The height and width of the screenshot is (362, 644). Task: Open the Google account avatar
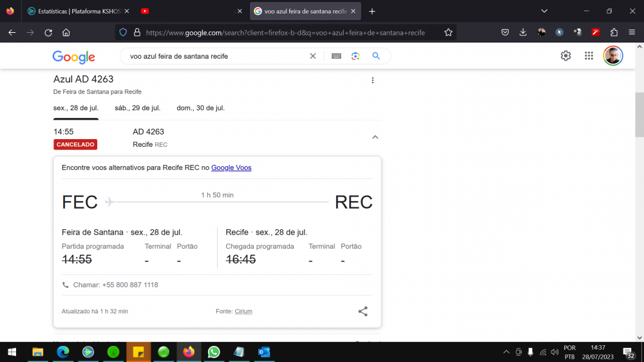coord(613,56)
